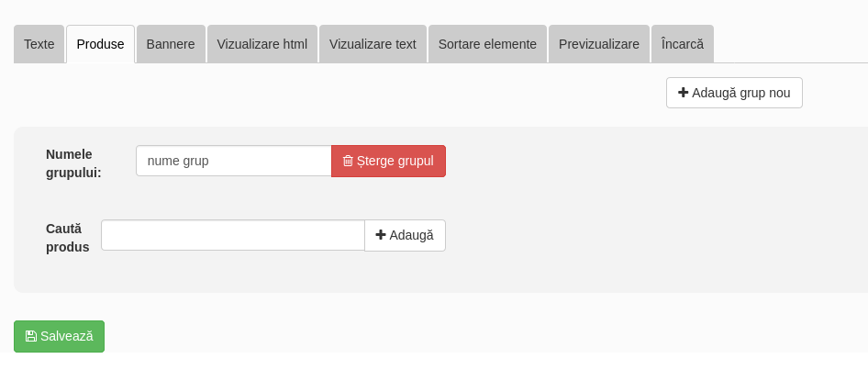Click the plus icon beside Adaugă grup nou

pyautogui.click(x=683, y=93)
